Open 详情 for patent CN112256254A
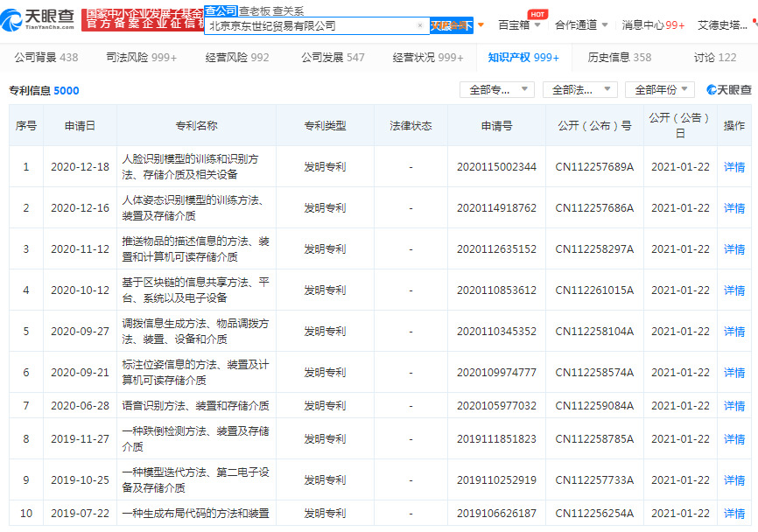 point(733,513)
